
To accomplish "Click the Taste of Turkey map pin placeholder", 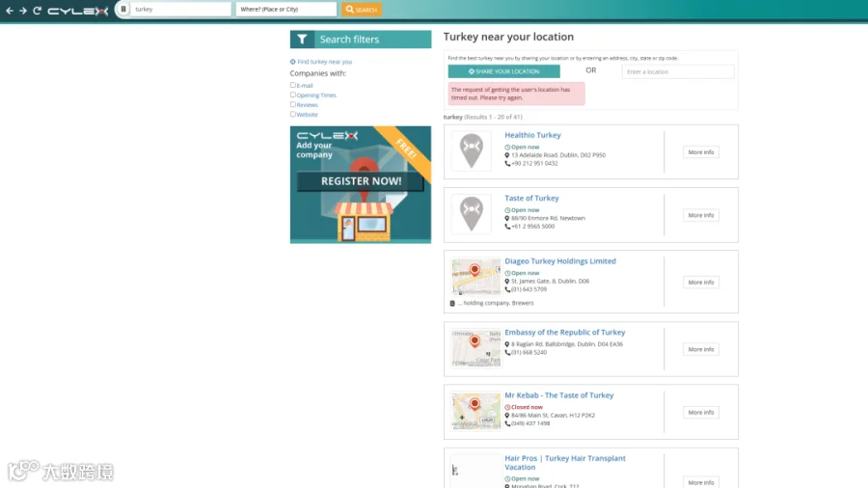I will tap(471, 213).
